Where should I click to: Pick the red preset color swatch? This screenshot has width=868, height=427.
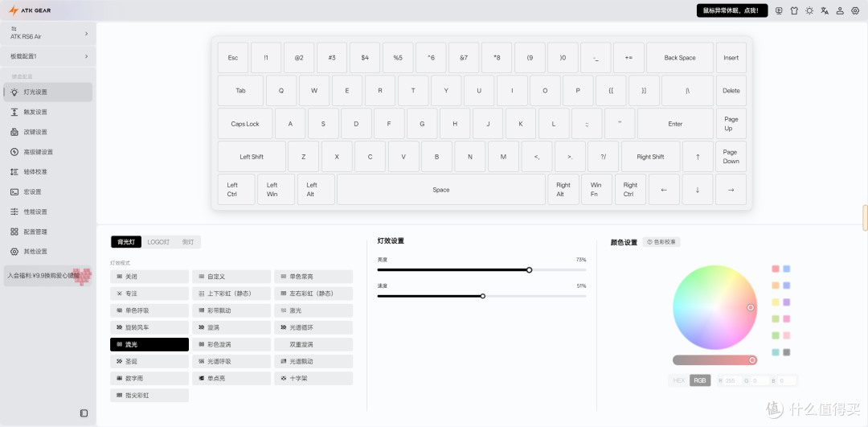(x=776, y=269)
